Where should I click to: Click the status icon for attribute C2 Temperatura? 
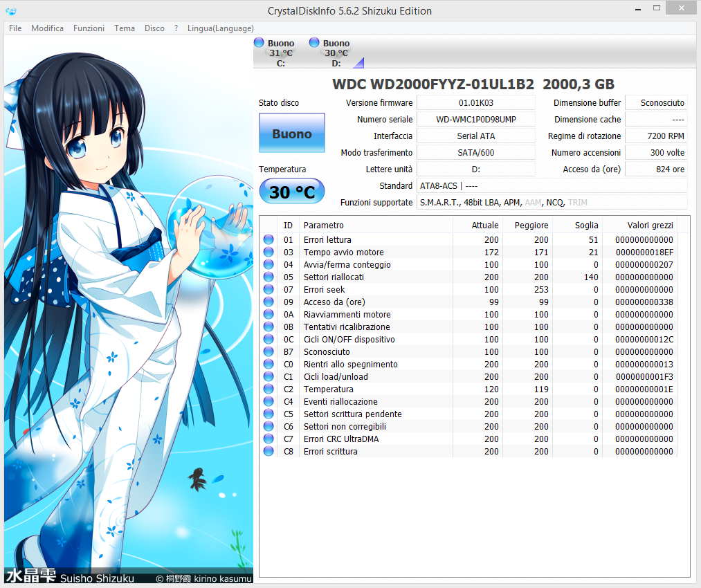(268, 389)
